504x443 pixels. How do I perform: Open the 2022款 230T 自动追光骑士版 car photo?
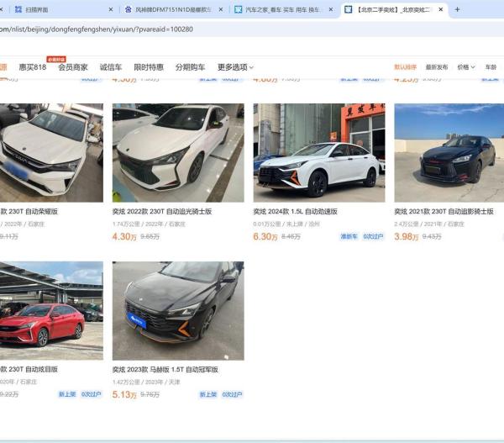click(178, 153)
